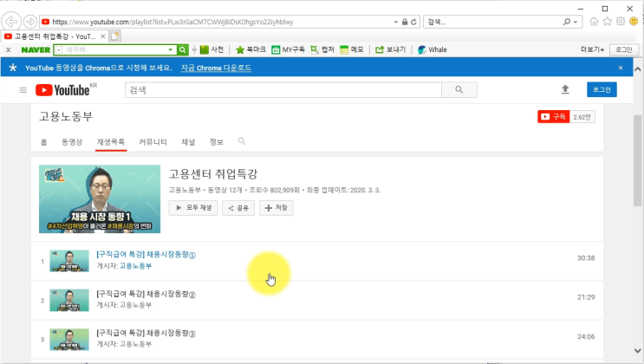The width and height of the screenshot is (644, 364).
Task: Open video title 채용시장동향① link
Action: [146, 255]
